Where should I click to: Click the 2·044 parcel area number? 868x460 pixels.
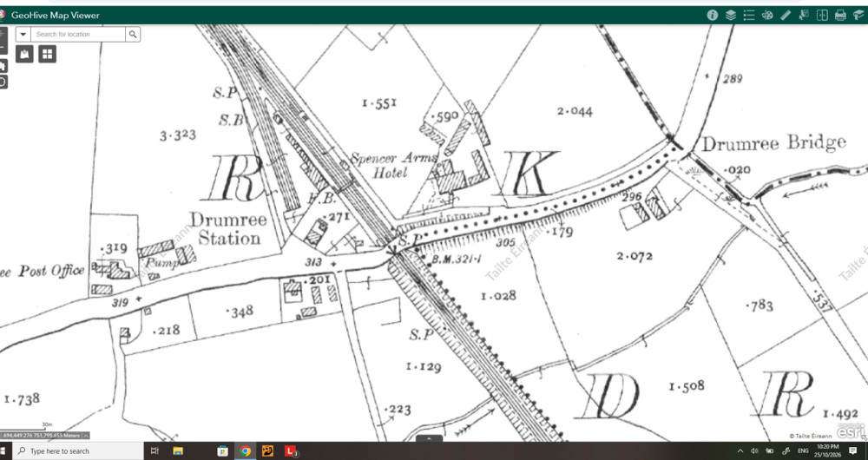[x=575, y=111]
